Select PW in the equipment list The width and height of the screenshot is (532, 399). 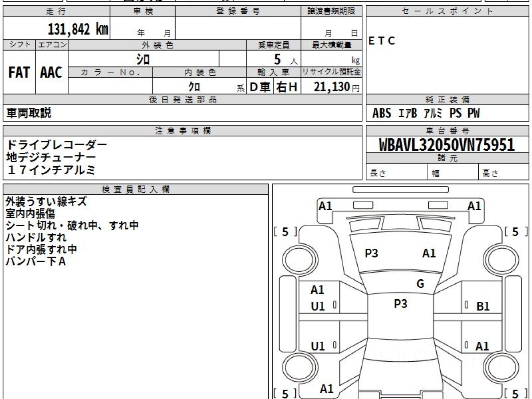tap(473, 113)
